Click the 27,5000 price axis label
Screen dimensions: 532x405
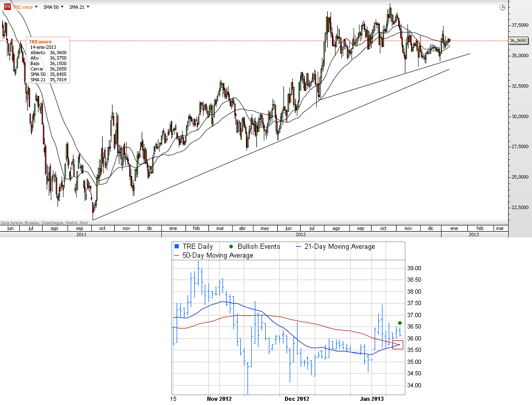pyautogui.click(x=520, y=147)
